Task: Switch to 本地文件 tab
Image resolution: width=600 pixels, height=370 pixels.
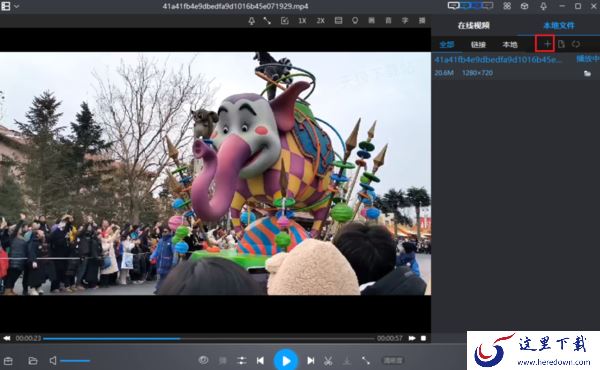Action: [x=559, y=26]
